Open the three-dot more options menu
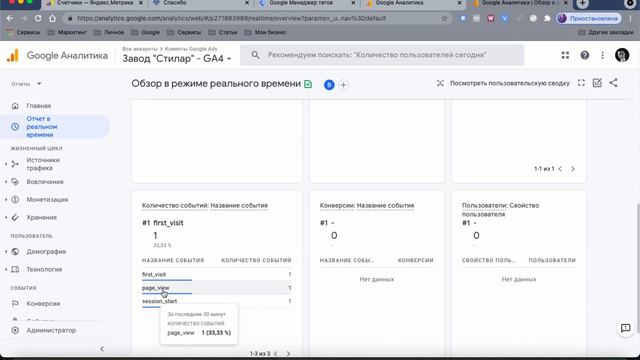 click(x=602, y=55)
